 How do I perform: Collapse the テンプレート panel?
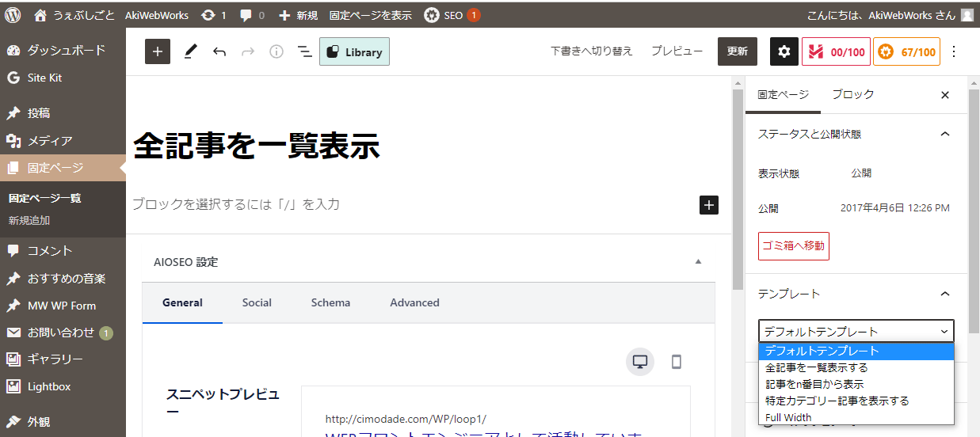856,294
